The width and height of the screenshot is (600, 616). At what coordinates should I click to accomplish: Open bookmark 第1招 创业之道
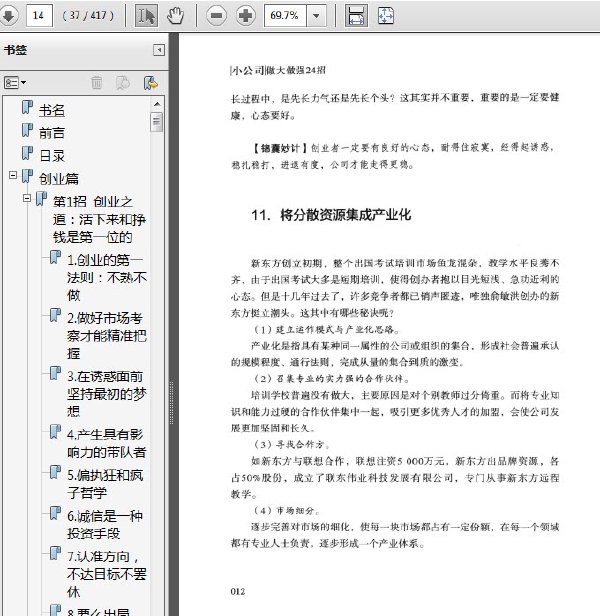pyautogui.click(x=99, y=220)
